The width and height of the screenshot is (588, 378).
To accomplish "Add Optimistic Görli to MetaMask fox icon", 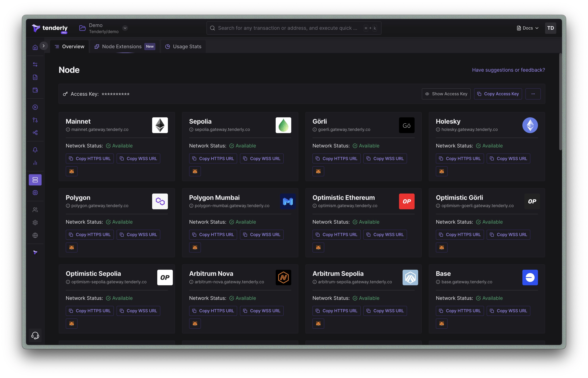I will coord(441,247).
